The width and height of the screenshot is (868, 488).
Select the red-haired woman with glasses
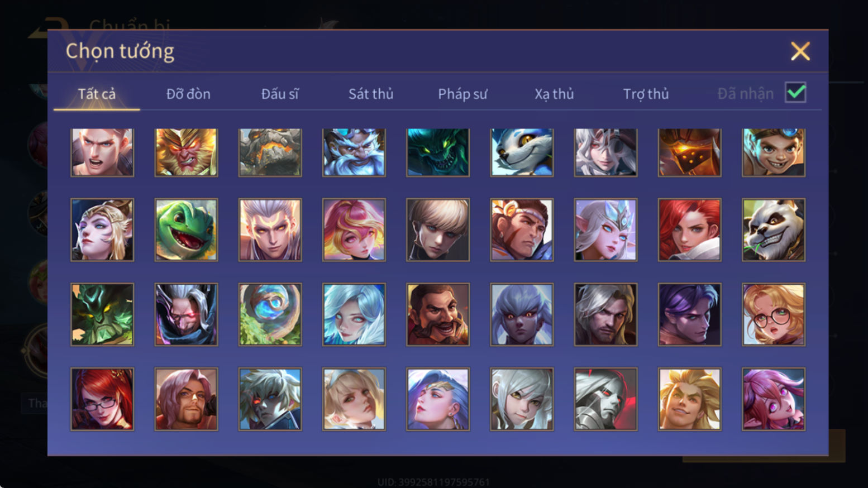[102, 399]
